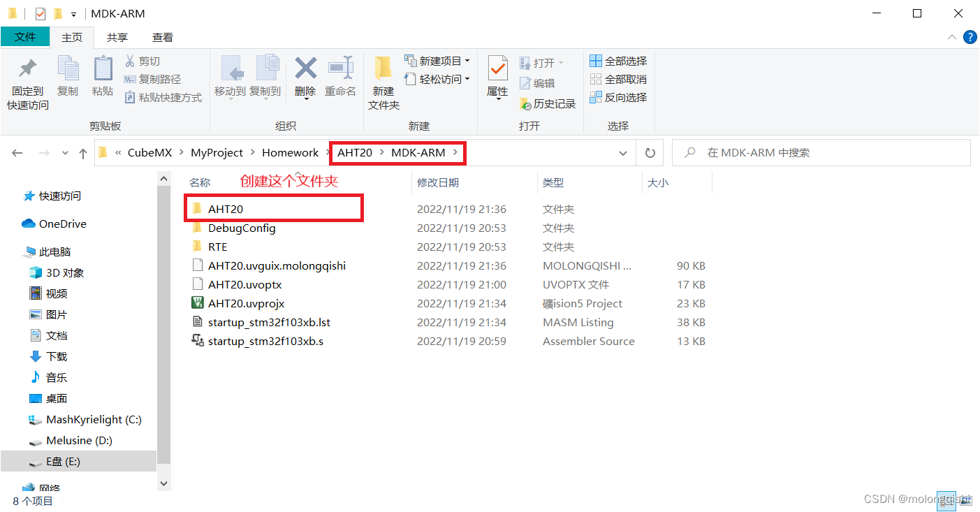Viewport: 980px width, 512px height.
Task: Click MyProject in the breadcrumb path
Action: [x=217, y=152]
